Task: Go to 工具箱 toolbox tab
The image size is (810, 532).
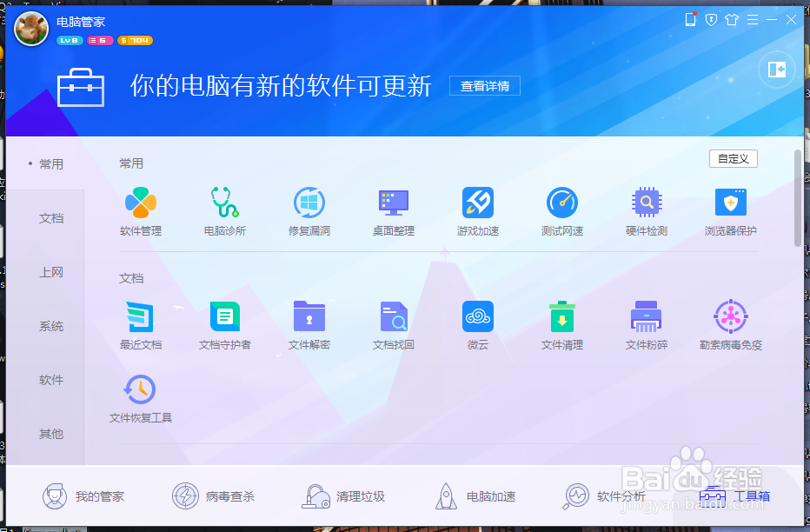Action: tap(734, 496)
